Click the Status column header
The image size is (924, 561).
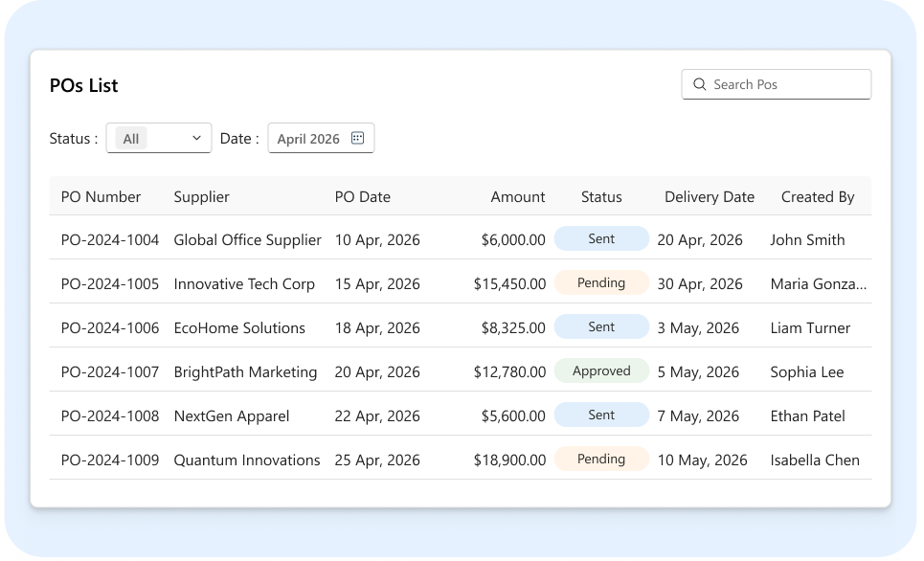(x=601, y=197)
